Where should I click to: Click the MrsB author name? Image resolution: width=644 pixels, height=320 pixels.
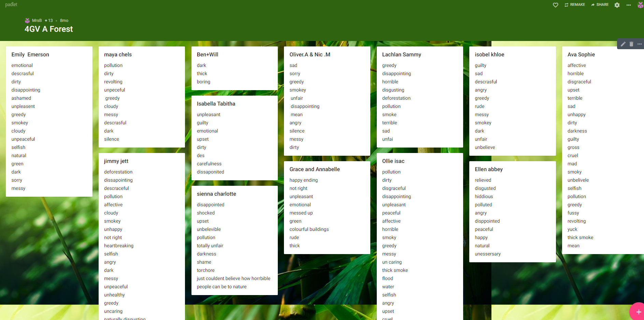37,20
